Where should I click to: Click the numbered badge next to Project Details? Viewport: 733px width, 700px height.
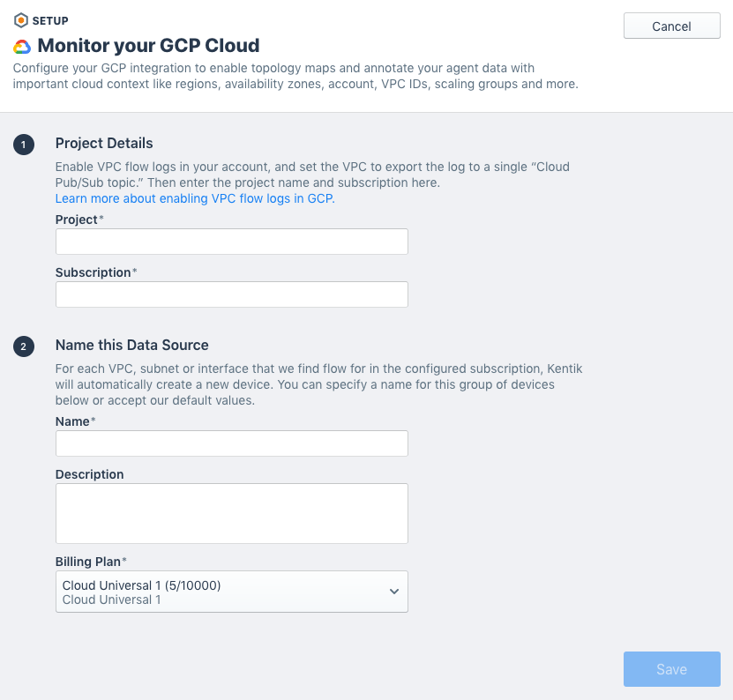24,144
